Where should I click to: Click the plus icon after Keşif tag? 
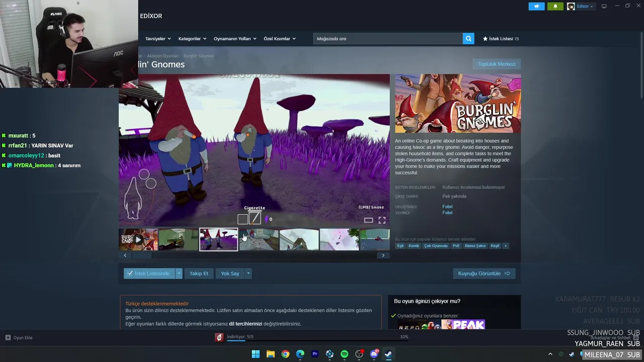click(x=506, y=246)
